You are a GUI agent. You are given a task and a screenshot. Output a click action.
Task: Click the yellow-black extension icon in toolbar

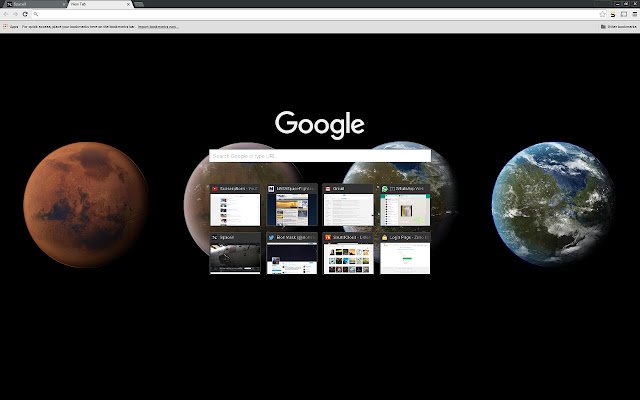pos(613,14)
